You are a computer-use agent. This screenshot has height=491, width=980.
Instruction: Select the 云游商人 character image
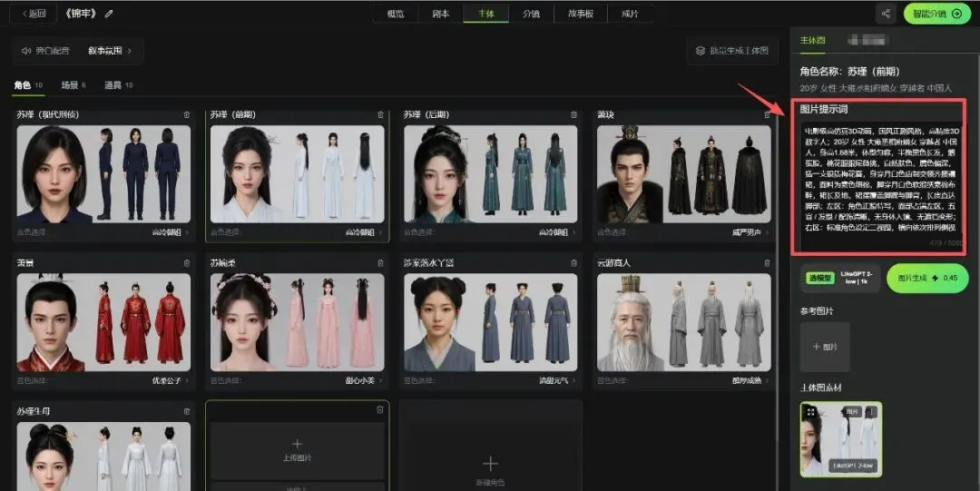tap(684, 322)
